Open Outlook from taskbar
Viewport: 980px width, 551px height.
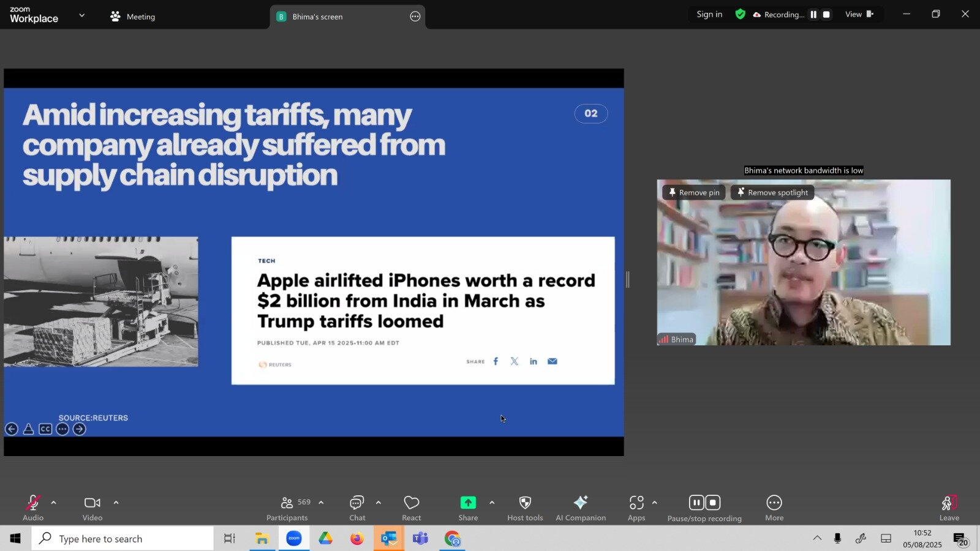pyautogui.click(x=389, y=539)
